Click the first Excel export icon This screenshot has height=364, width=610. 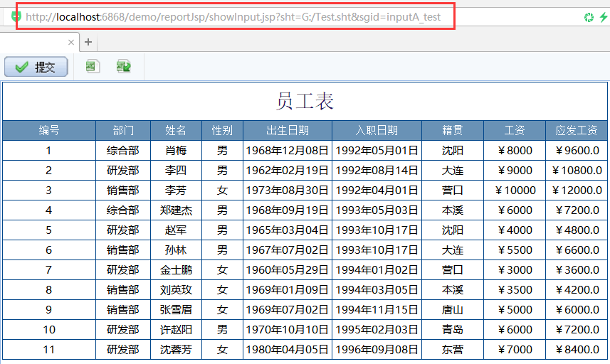coord(93,66)
